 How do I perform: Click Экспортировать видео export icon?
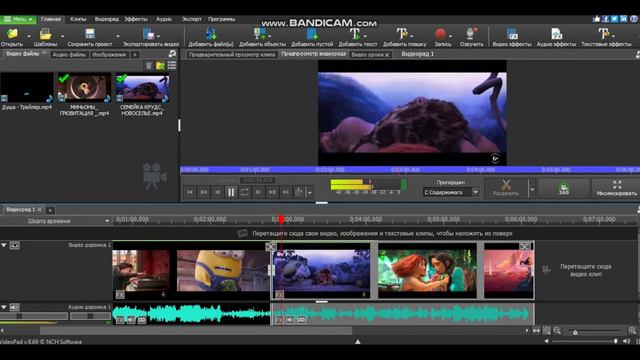[149, 34]
